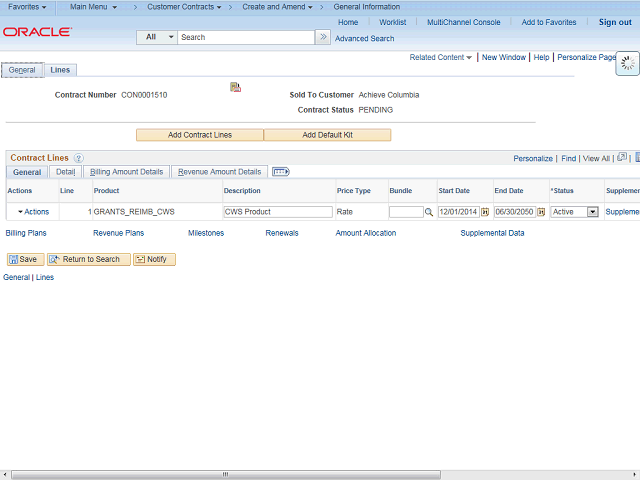This screenshot has height=480, width=640.
Task: Click the bottom Lines footer link
Action: click(45, 278)
